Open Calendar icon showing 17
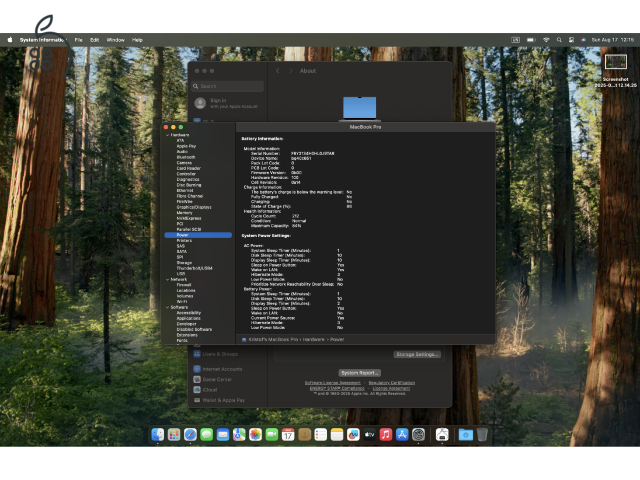The image size is (640, 480). (288, 435)
